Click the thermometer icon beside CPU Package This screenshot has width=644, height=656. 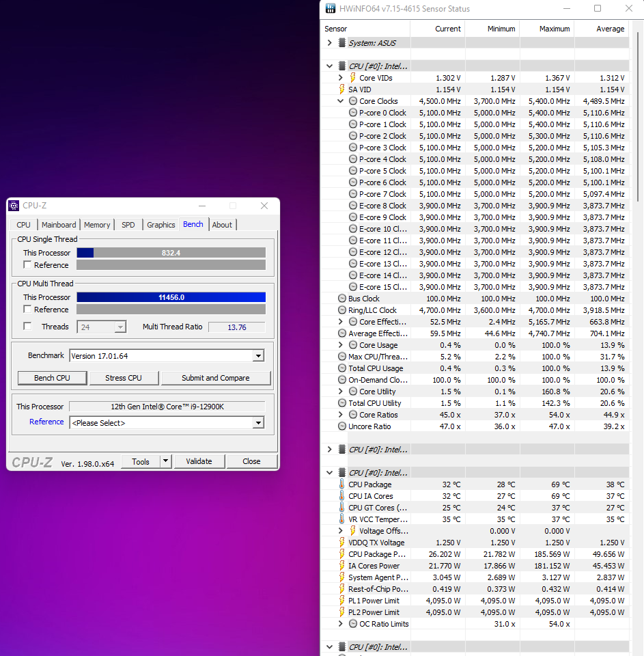coord(342,484)
